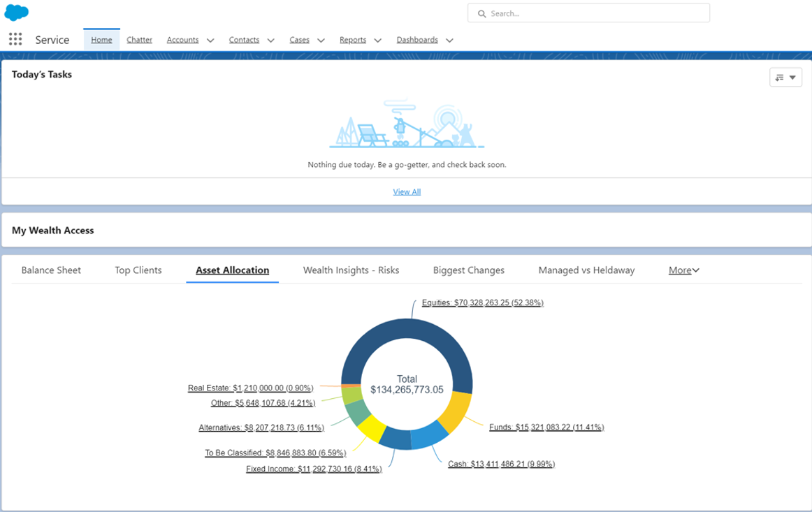Viewport: 812px width, 512px height.
Task: Open the App Launcher grid icon
Action: (x=15, y=39)
